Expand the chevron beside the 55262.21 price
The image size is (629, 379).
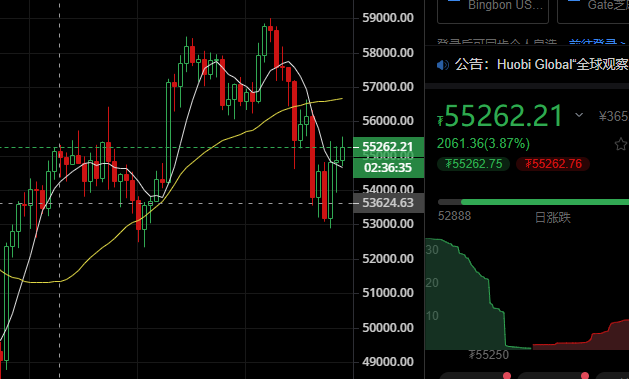(x=579, y=115)
